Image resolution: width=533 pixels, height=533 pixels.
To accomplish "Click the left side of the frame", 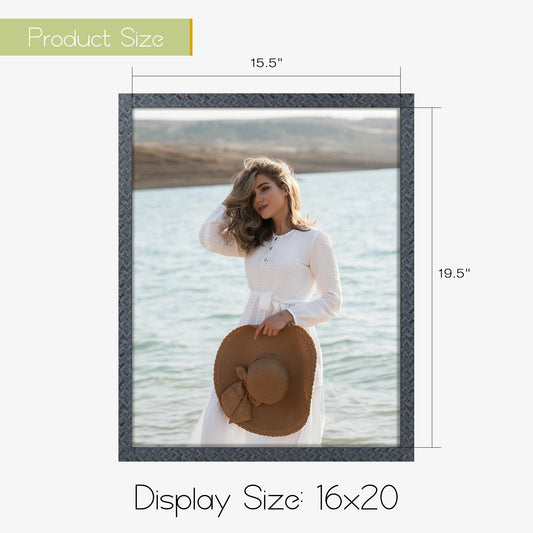I will (x=125, y=277).
